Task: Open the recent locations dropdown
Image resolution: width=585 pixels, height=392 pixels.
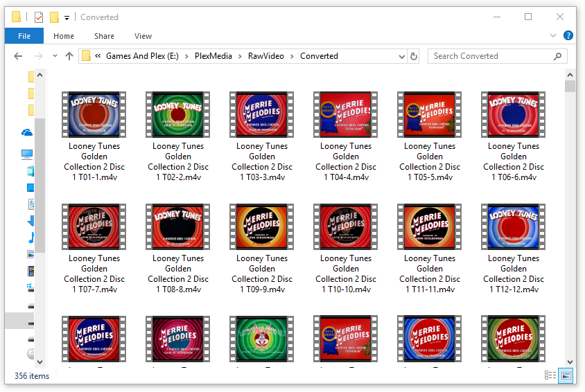Action: pos(54,56)
